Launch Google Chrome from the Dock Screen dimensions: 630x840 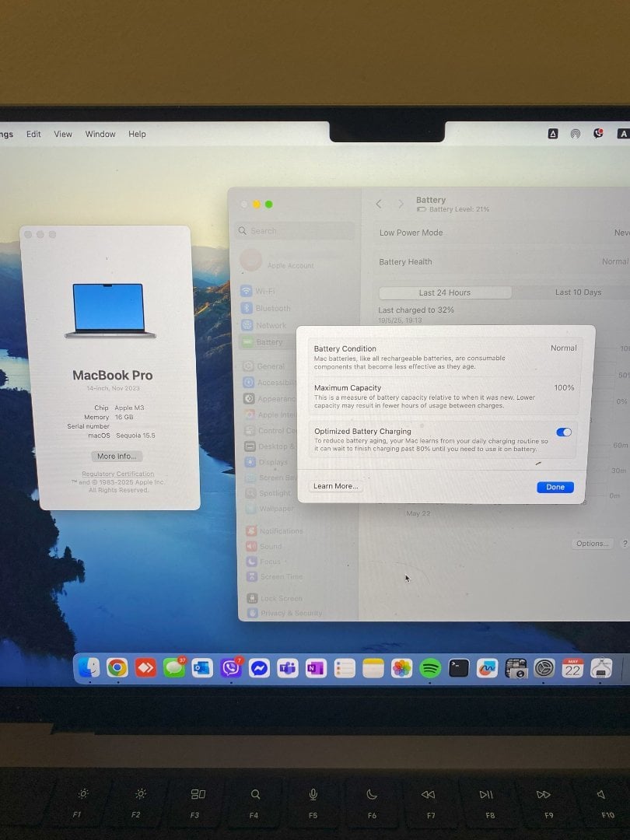point(117,667)
